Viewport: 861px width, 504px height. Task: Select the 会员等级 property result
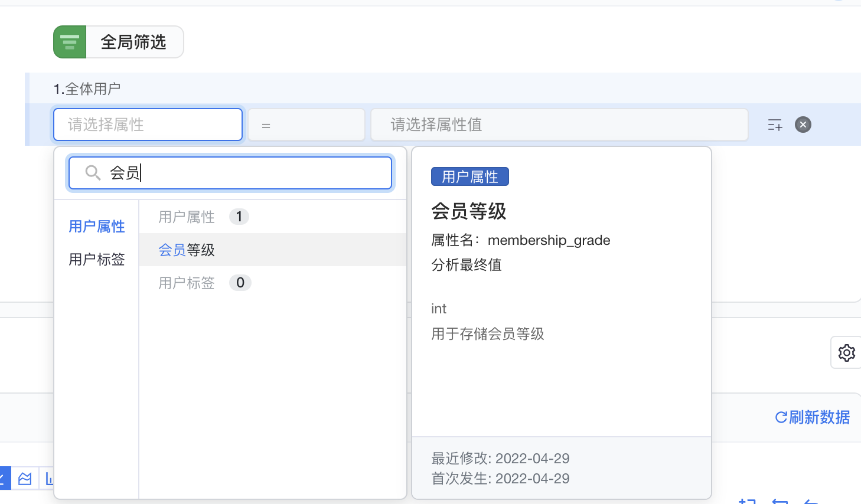tap(187, 250)
